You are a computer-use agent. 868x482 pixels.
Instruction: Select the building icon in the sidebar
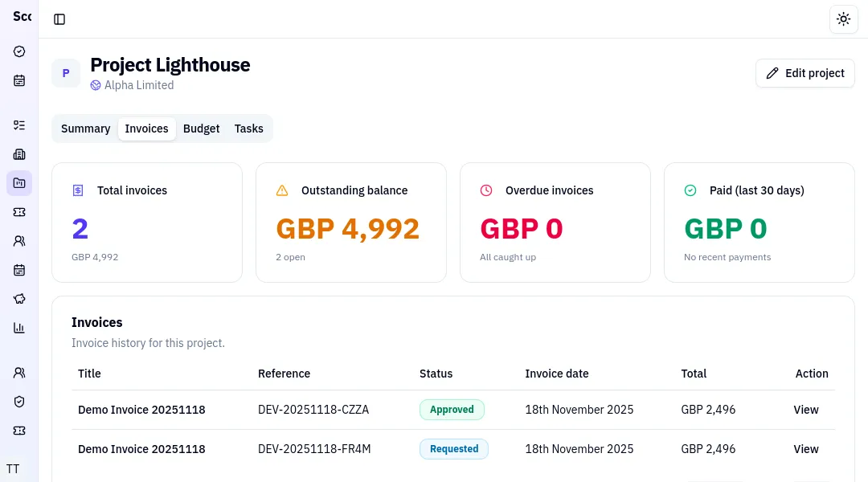click(19, 154)
